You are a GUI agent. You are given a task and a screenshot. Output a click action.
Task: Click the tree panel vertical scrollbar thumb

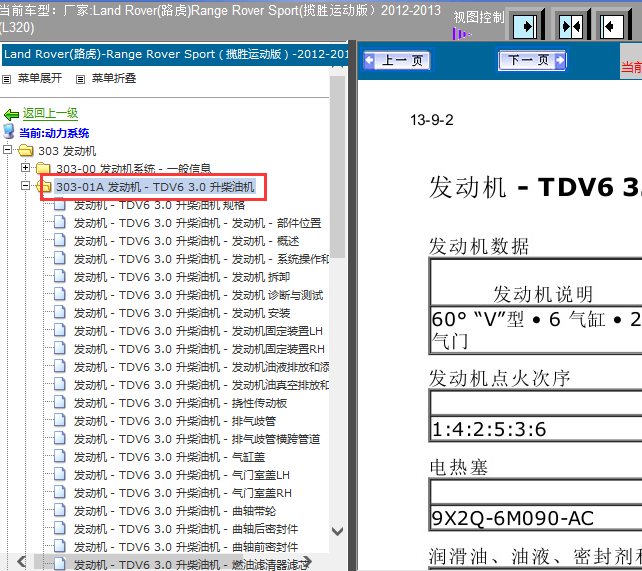pos(337,167)
